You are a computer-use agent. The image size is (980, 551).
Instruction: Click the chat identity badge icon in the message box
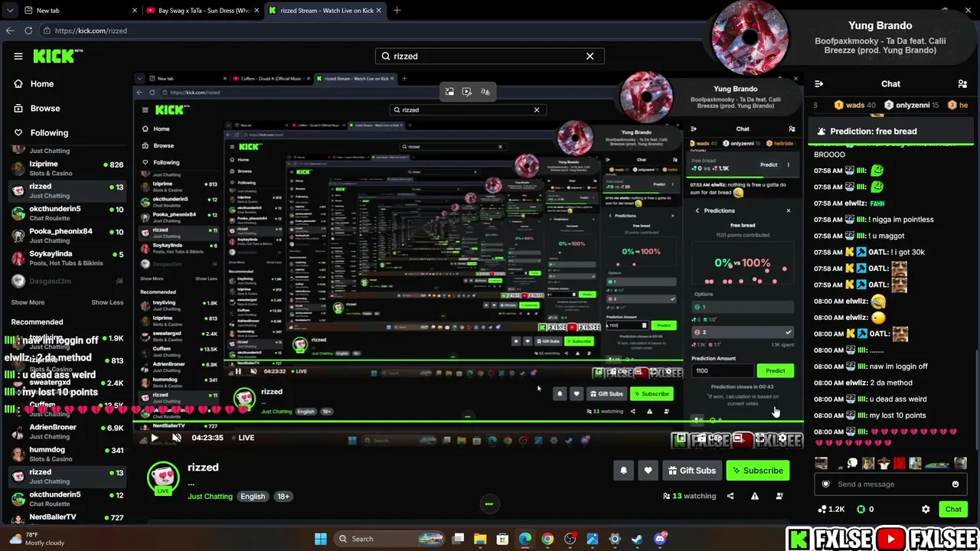click(x=825, y=484)
